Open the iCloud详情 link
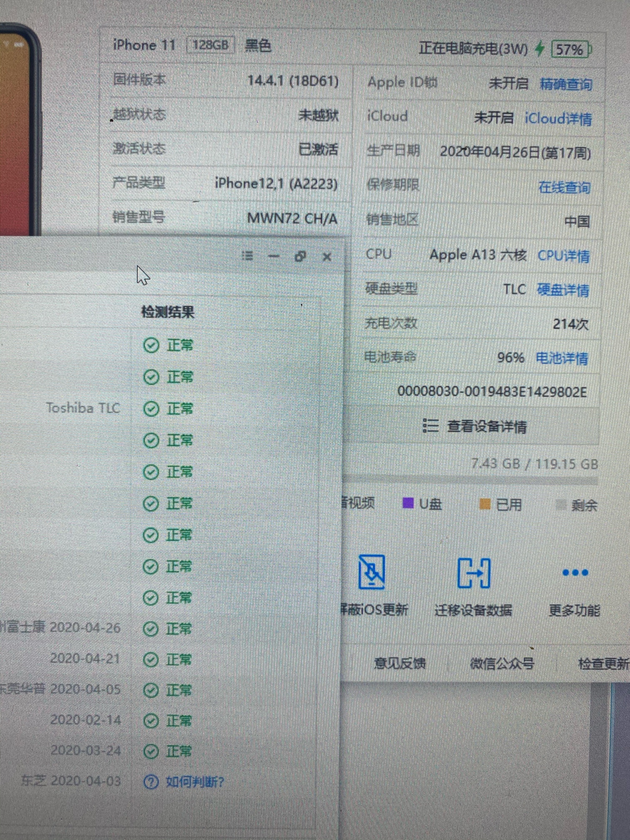The height and width of the screenshot is (840, 630). coord(558,119)
